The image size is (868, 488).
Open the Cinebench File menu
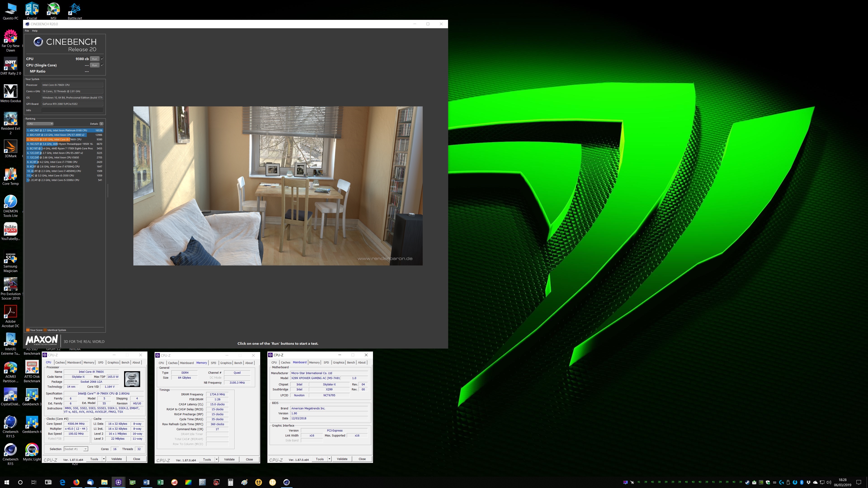click(x=27, y=31)
